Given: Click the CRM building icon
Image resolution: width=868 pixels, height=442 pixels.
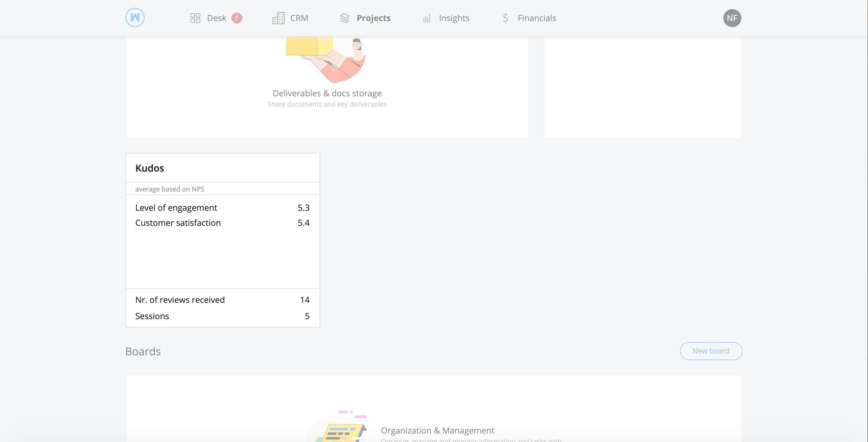Looking at the screenshot, I should pos(278,18).
